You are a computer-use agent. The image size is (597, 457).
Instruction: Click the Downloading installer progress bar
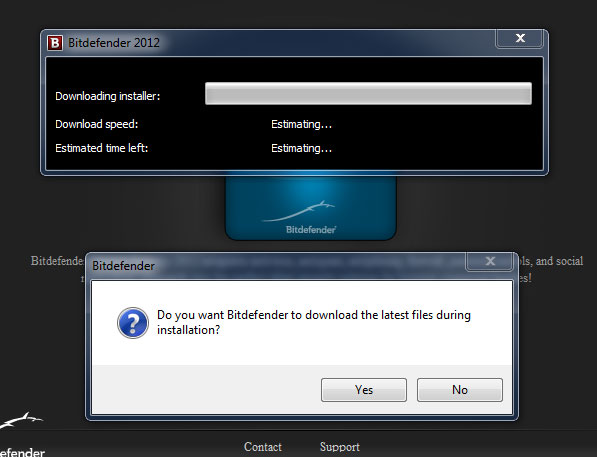(x=368, y=93)
